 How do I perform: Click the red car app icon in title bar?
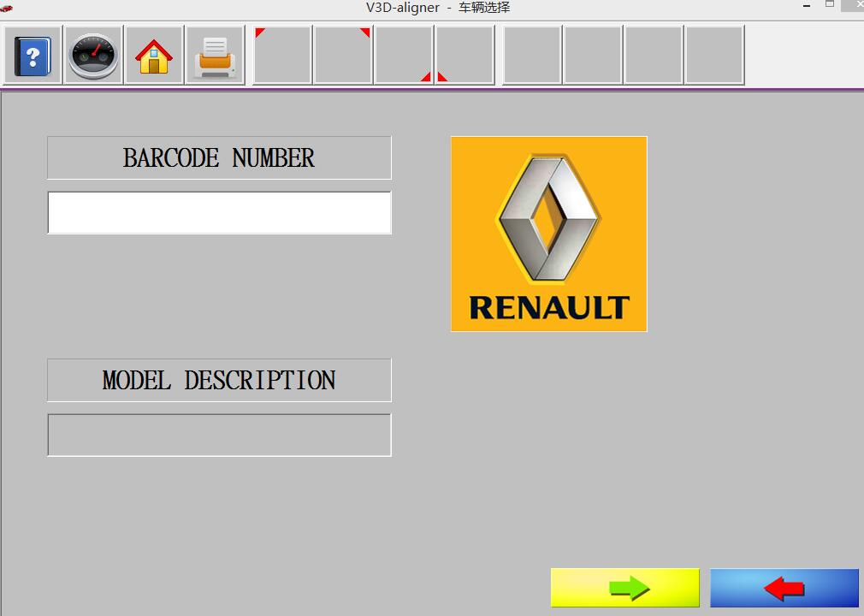click(x=7, y=8)
